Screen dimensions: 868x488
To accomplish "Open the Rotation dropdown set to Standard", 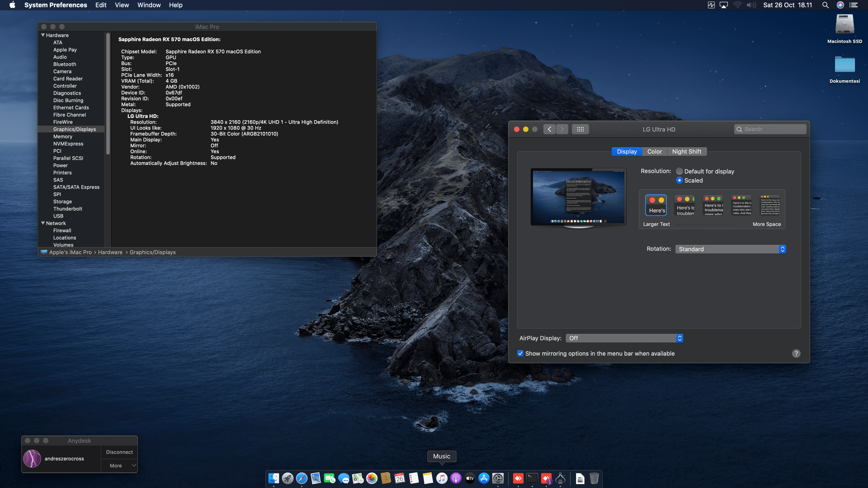I will tap(730, 249).
